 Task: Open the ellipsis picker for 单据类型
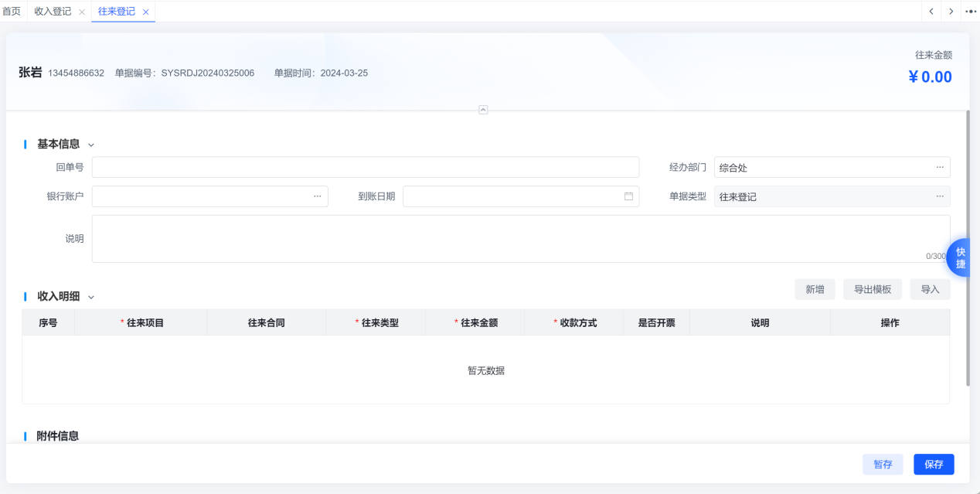[940, 196]
